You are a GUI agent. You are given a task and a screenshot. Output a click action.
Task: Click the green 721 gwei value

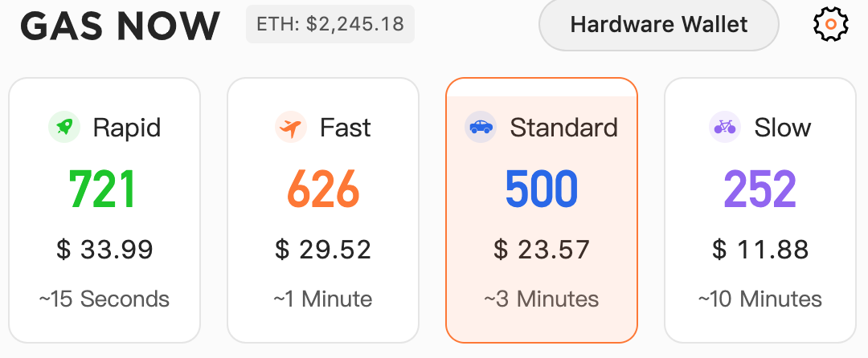(102, 190)
